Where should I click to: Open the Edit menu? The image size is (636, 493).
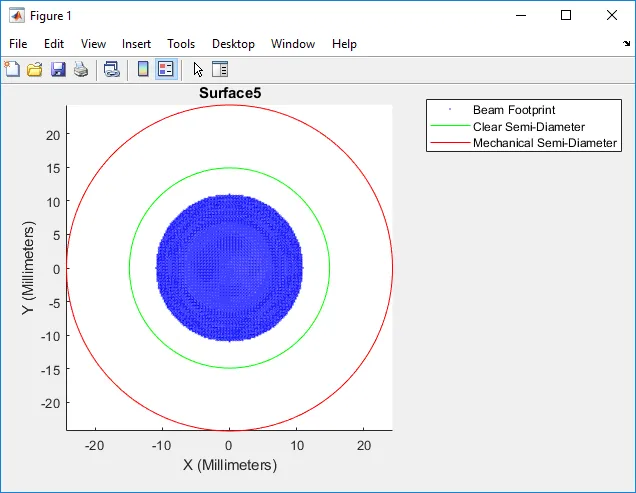[54, 44]
